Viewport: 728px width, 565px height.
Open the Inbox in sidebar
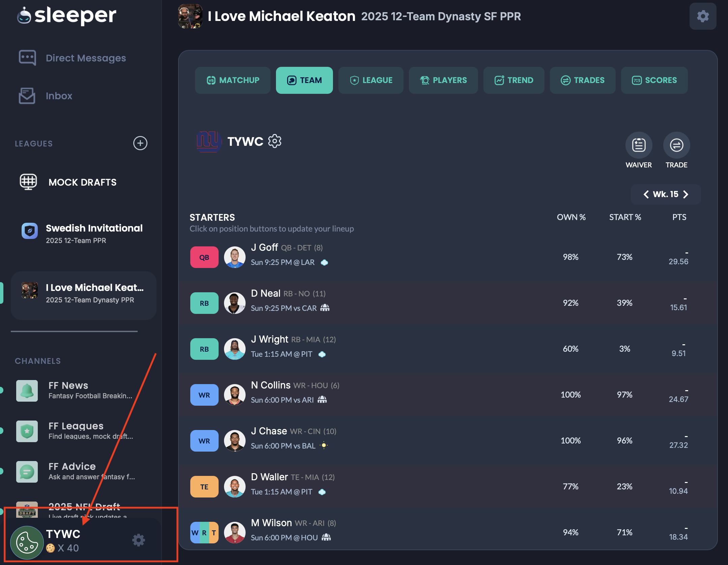click(46, 96)
